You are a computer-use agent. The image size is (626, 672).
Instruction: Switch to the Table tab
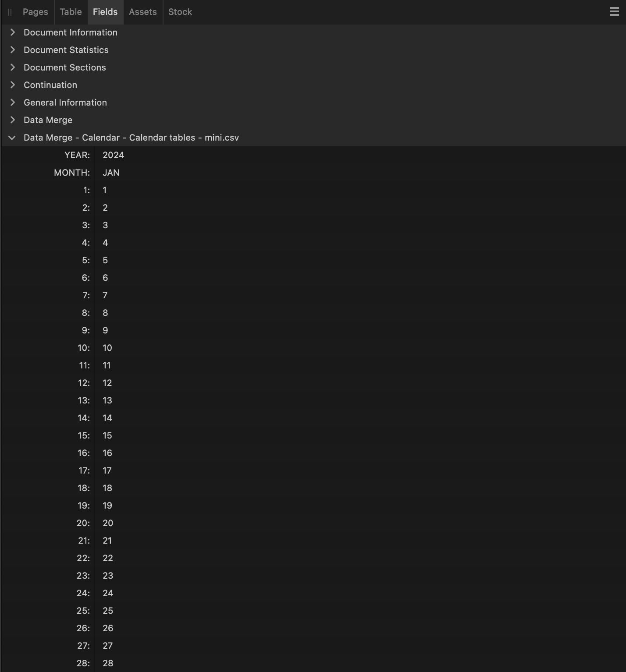pos(71,12)
